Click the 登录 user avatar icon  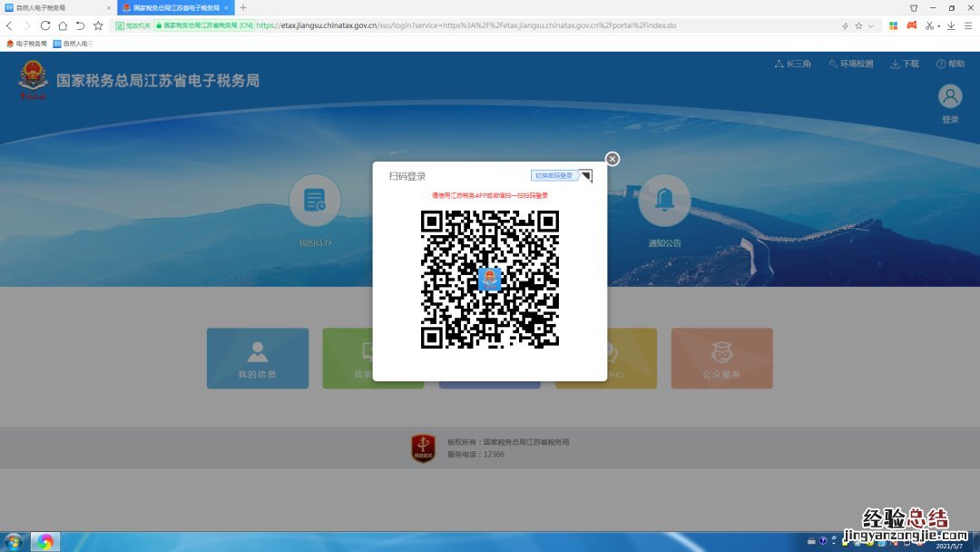point(950,97)
